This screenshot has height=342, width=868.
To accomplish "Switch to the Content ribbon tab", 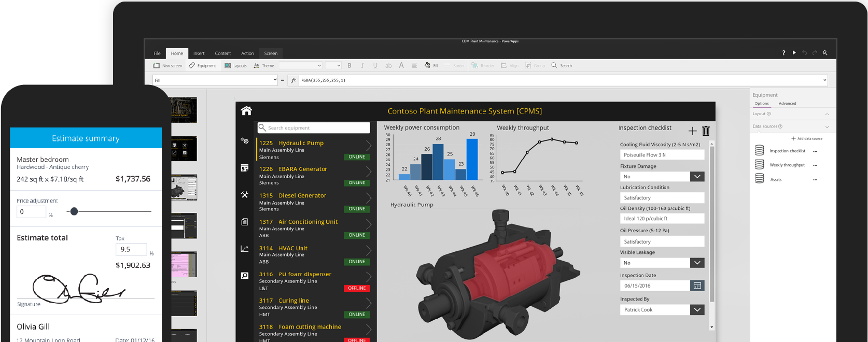I will [223, 53].
